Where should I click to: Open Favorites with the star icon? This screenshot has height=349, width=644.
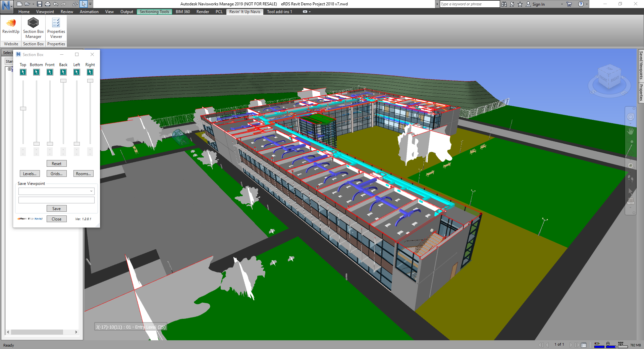(x=520, y=4)
